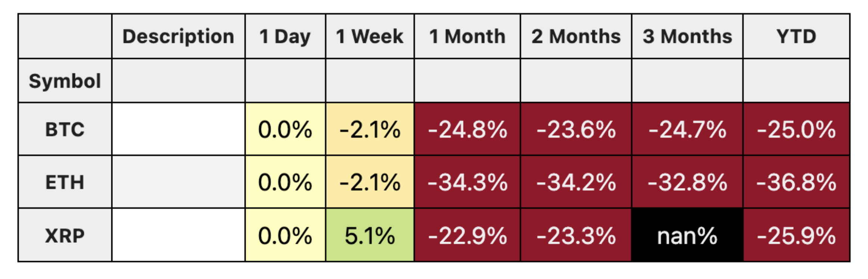This screenshot has height=279, width=868.
Task: Select BTC's -24.8% 1 Month cell
Action: coord(467,129)
